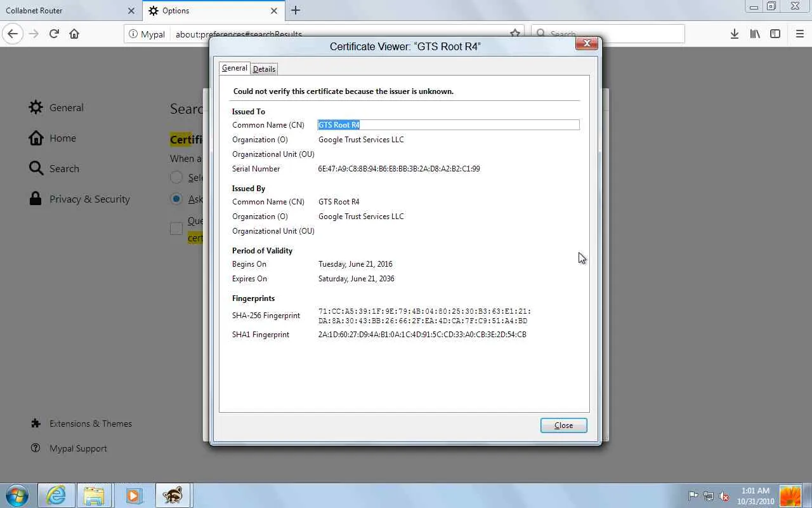This screenshot has width=812, height=508.
Task: Toggle the browser sidebar
Action: [x=775, y=34]
